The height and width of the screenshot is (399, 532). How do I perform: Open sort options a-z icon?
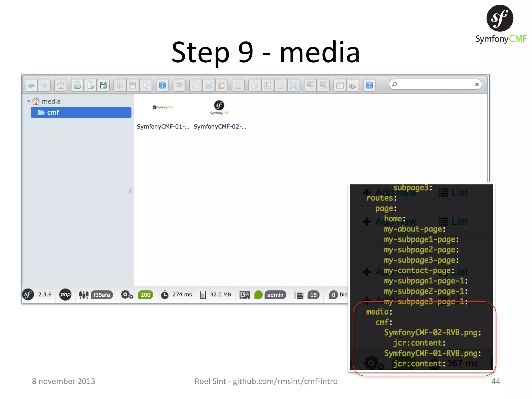[353, 85]
